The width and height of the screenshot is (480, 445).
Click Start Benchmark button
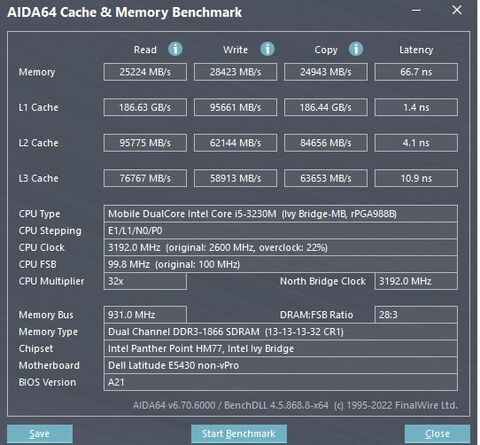pyautogui.click(x=239, y=434)
